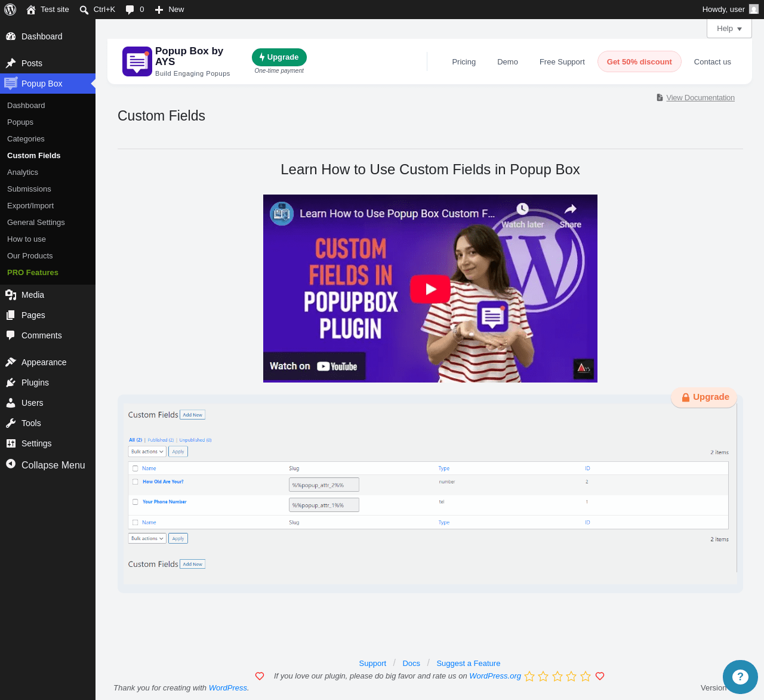This screenshot has height=700, width=764.
Task: Click the Your Phone Number field name
Action: [165, 502]
